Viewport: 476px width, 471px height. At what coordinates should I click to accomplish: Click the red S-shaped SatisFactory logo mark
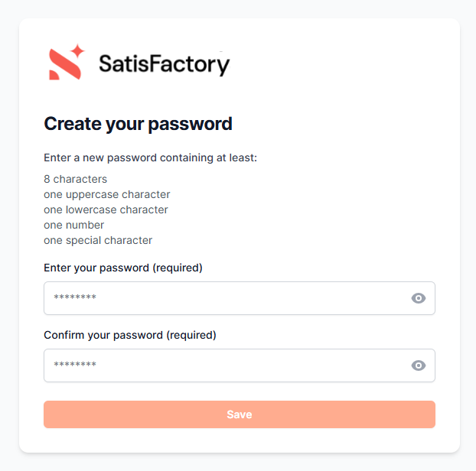61,67
